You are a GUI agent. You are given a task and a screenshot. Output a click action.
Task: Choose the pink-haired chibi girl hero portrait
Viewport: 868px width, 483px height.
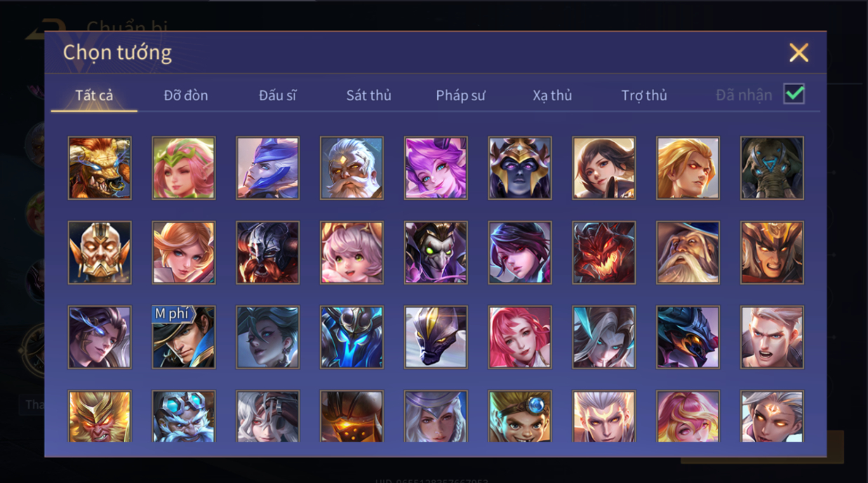click(352, 252)
